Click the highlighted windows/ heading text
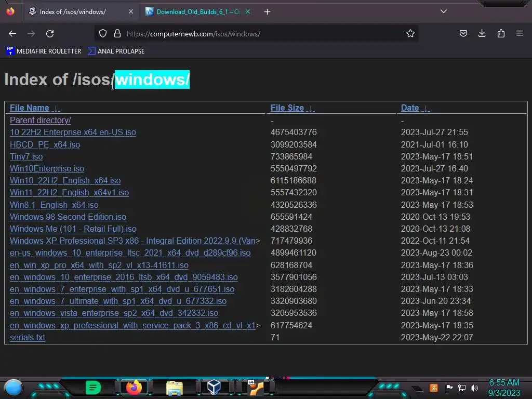 click(152, 79)
